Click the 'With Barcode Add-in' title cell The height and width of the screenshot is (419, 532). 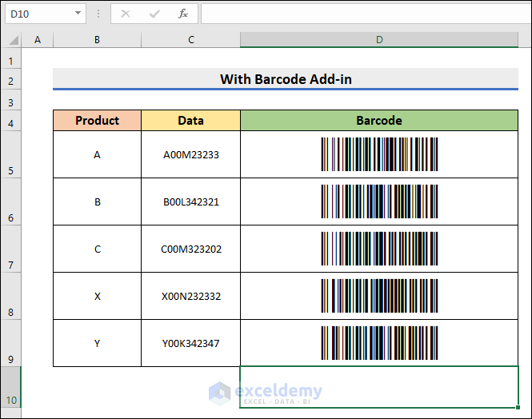pyautogui.click(x=286, y=79)
